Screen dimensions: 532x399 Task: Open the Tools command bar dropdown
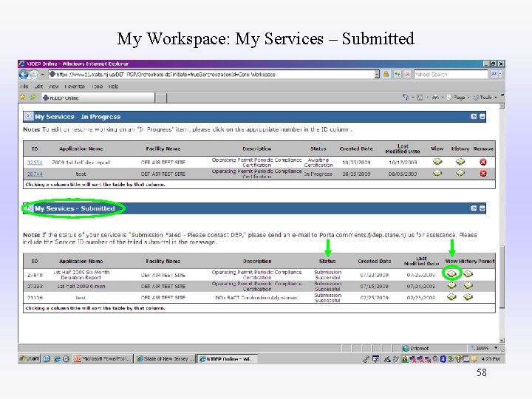(x=485, y=98)
